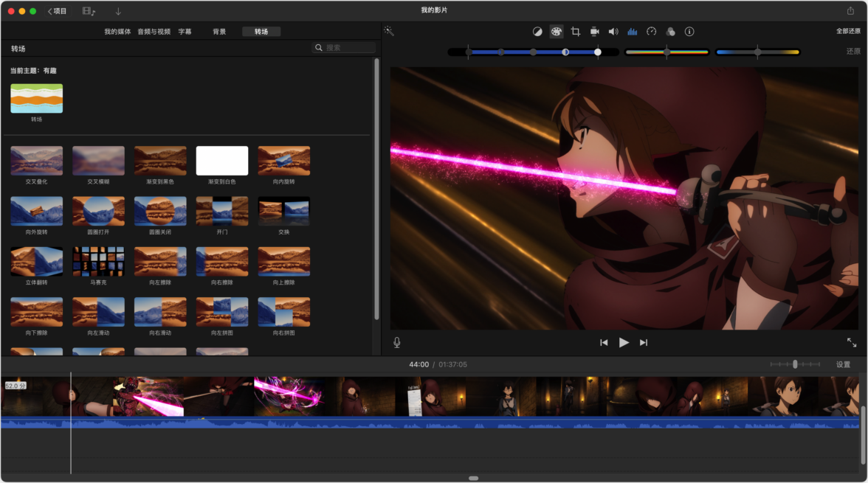The width and height of the screenshot is (868, 483).
Task: Click the timeline horizontal scrollbar handle
Action: (473, 478)
